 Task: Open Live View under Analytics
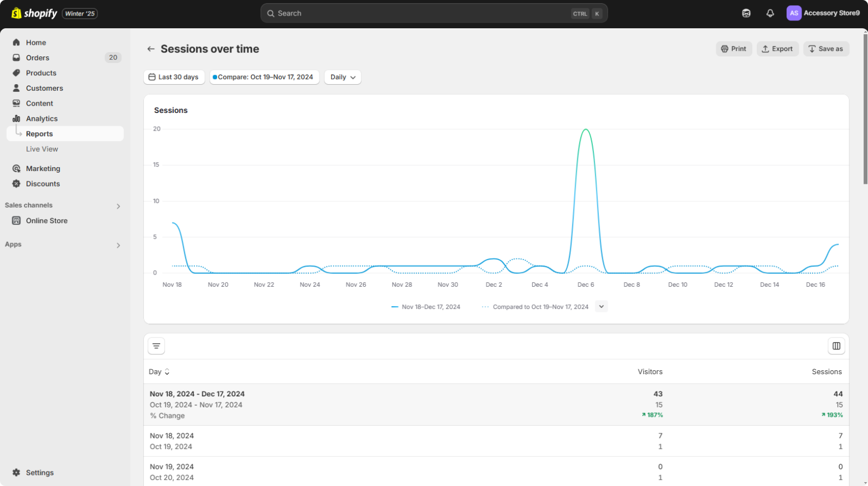(42, 149)
